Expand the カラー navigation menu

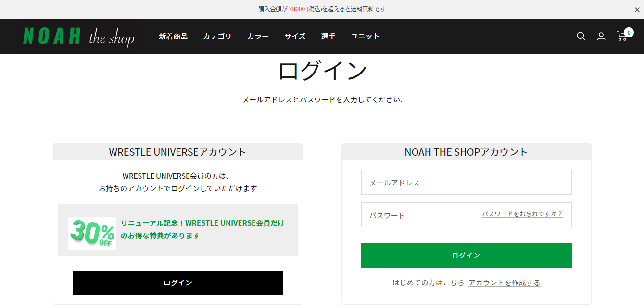(258, 36)
